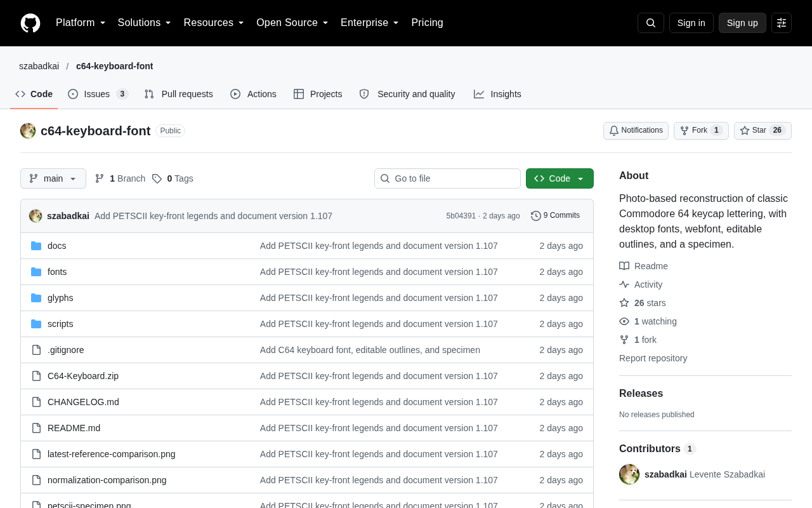
Task: Open the Report repository link
Action: [x=653, y=358]
